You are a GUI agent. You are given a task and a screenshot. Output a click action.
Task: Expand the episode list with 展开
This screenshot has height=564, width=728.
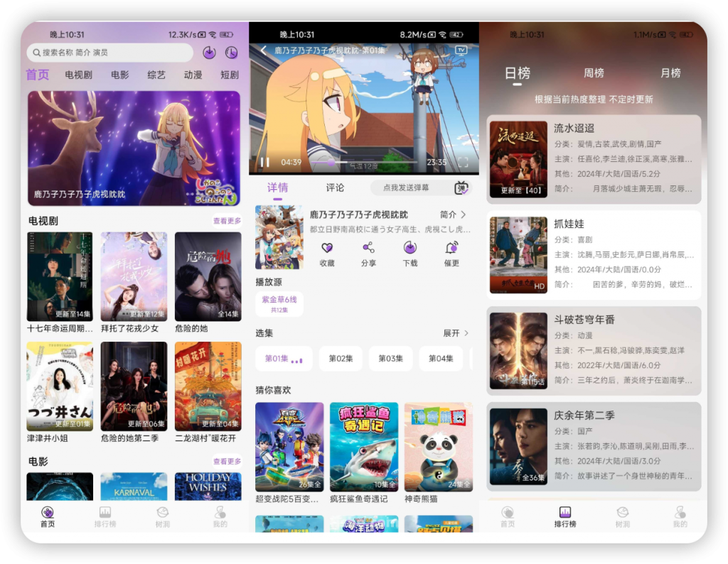coord(456,333)
